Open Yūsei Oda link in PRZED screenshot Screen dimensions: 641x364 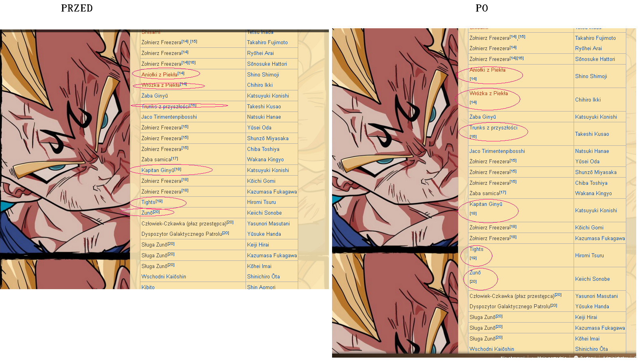259,128
